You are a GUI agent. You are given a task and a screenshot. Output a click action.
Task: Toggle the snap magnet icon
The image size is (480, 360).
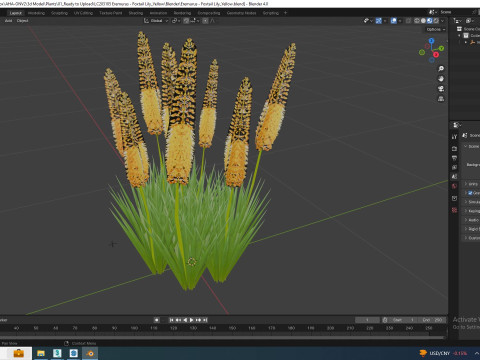point(186,21)
